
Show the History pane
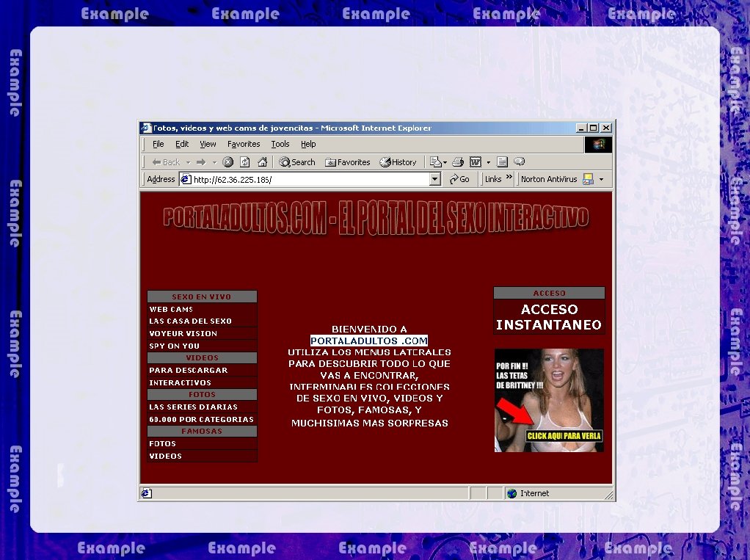(x=398, y=162)
